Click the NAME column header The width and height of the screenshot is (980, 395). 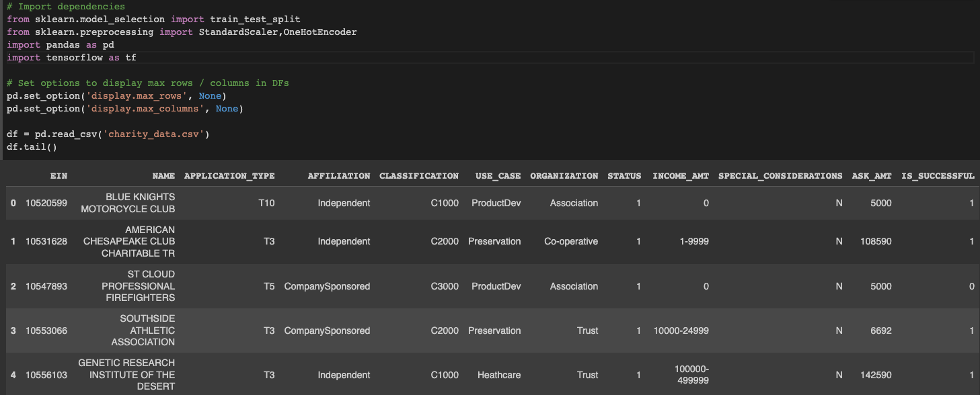point(163,176)
